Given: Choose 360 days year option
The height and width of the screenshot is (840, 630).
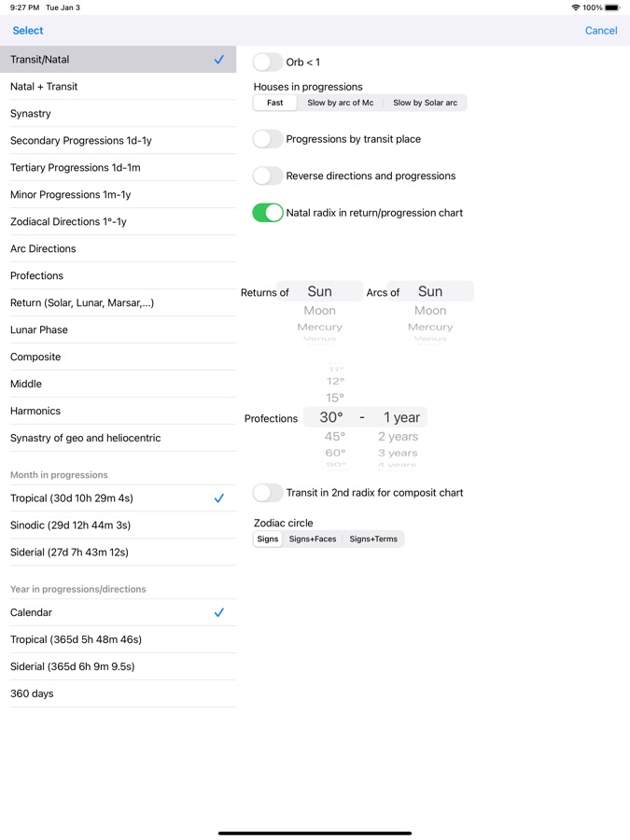Looking at the screenshot, I should (x=33, y=693).
